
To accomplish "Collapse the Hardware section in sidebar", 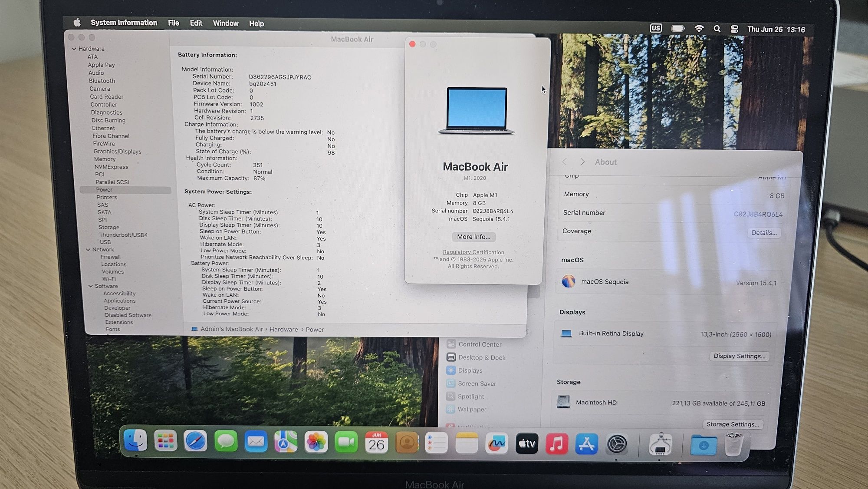I will (74, 49).
